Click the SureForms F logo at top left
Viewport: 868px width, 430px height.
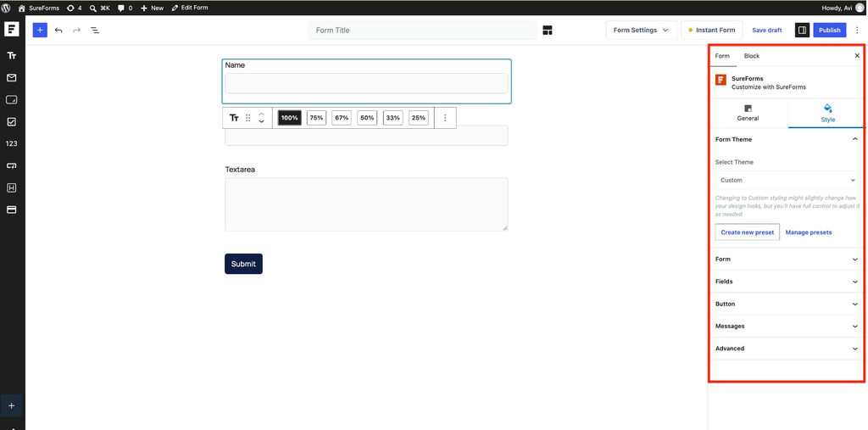tap(12, 30)
